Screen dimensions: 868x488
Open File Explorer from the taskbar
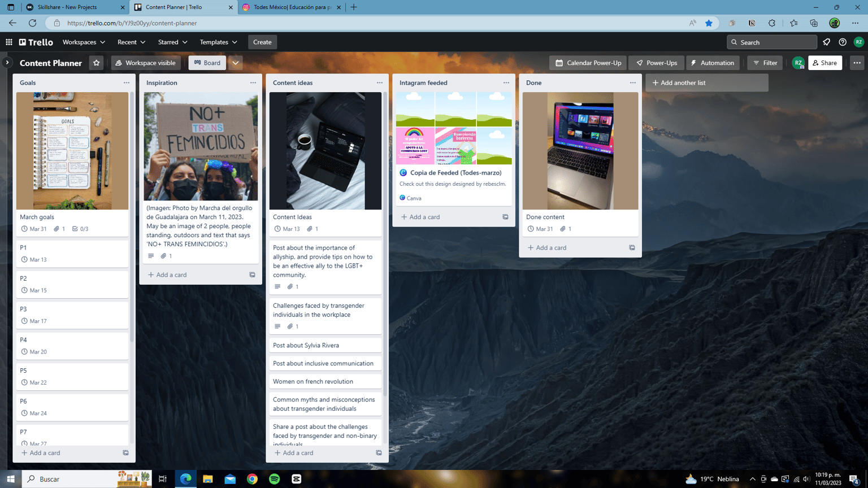pyautogui.click(x=208, y=479)
